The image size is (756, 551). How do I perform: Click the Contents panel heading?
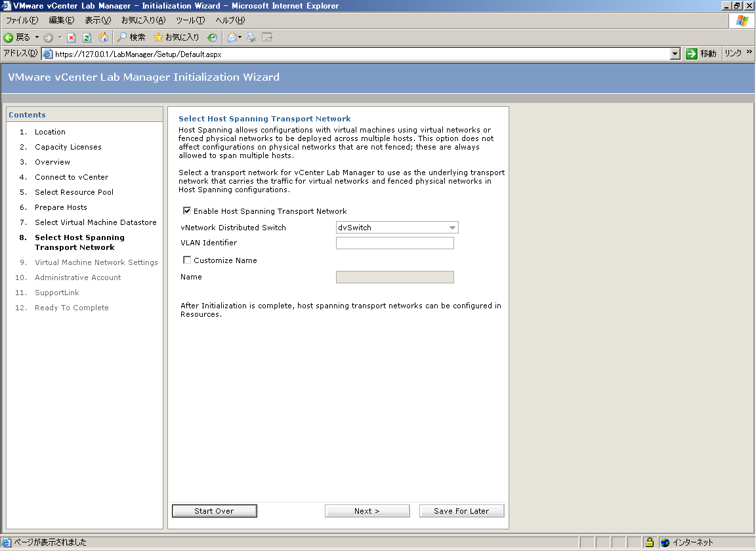27,115
